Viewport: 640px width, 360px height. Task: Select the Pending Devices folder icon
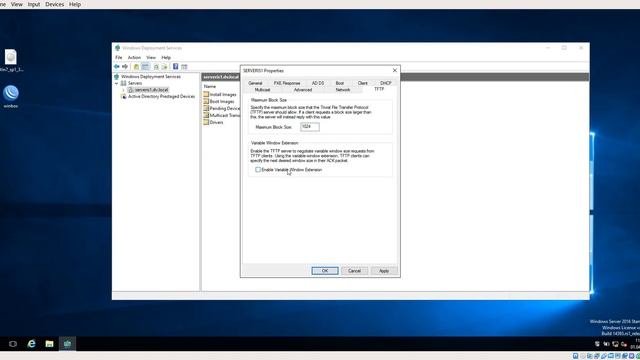(206, 108)
